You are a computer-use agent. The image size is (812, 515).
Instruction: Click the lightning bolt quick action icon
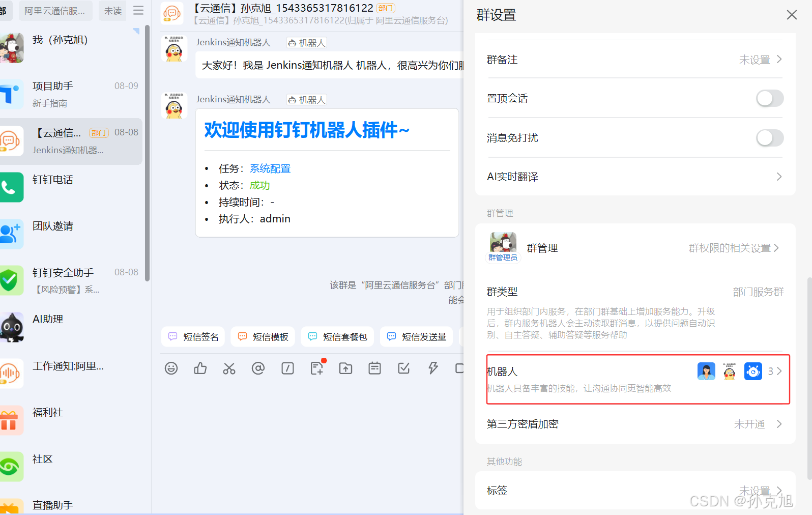433,368
